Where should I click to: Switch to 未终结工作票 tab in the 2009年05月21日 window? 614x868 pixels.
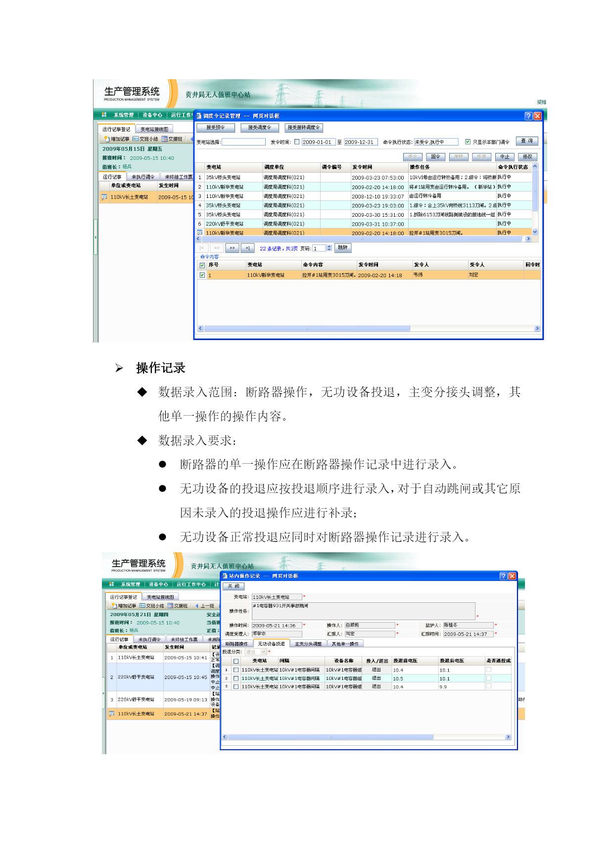184,639
